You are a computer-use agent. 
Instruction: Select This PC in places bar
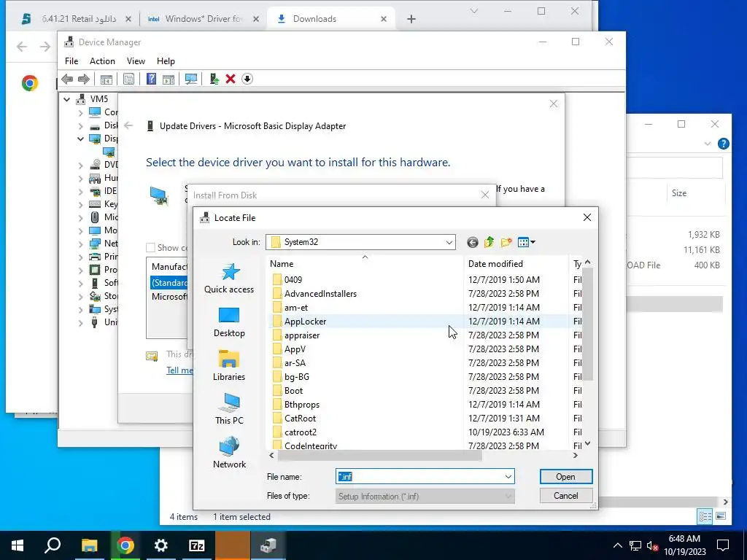coord(229,410)
